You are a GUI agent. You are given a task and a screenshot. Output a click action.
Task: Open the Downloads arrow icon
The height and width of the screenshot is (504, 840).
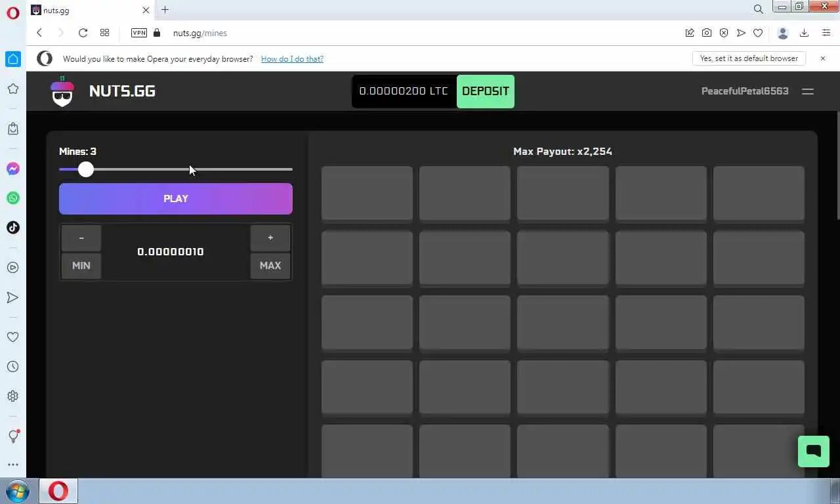coord(804,33)
